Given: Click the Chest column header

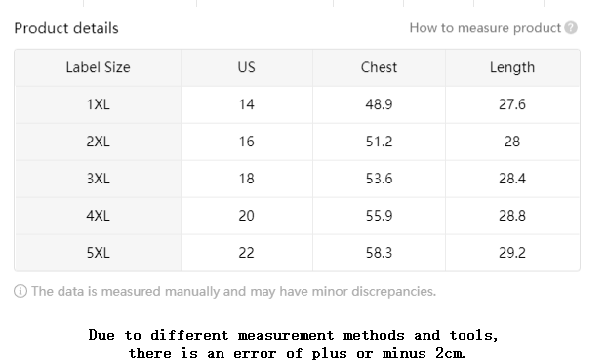Looking at the screenshot, I should [x=379, y=67].
